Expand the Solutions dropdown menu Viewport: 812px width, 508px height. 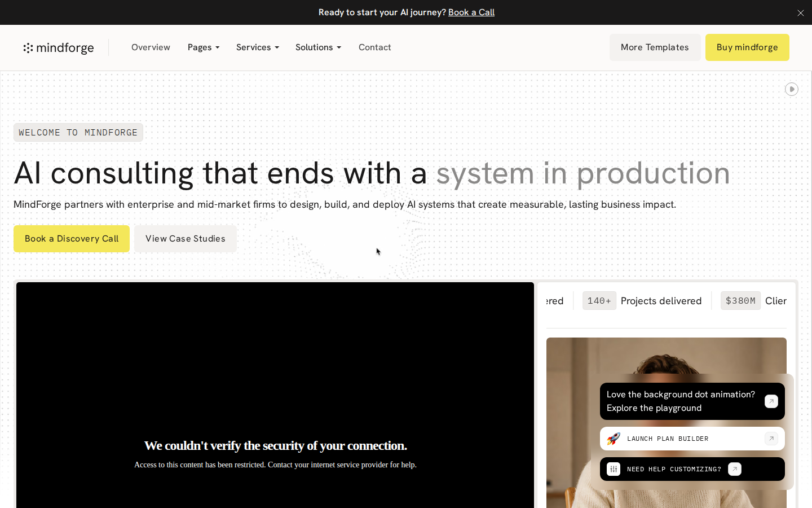point(318,47)
